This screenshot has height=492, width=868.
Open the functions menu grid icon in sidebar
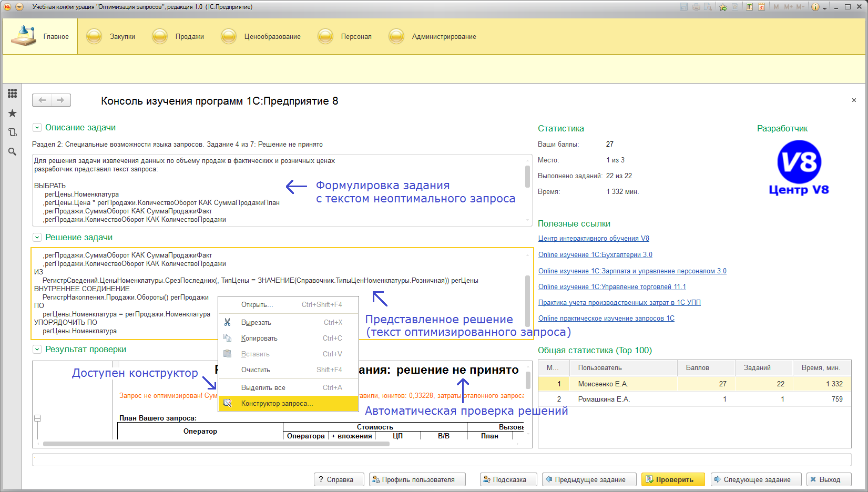[x=12, y=94]
